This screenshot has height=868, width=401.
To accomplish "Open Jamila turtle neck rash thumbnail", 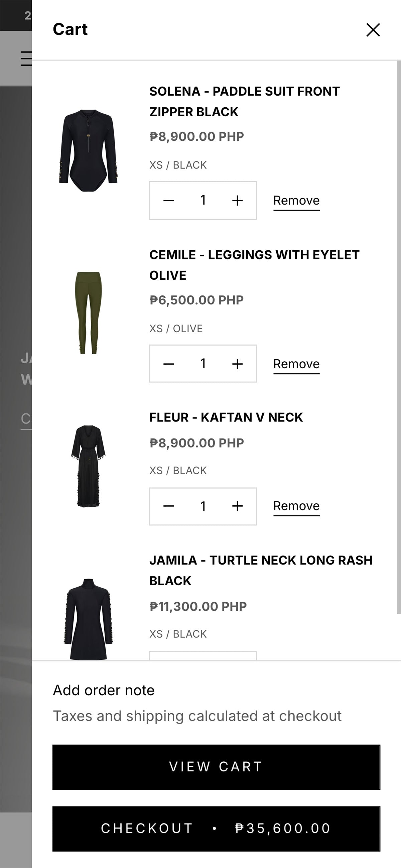I will point(88,619).
